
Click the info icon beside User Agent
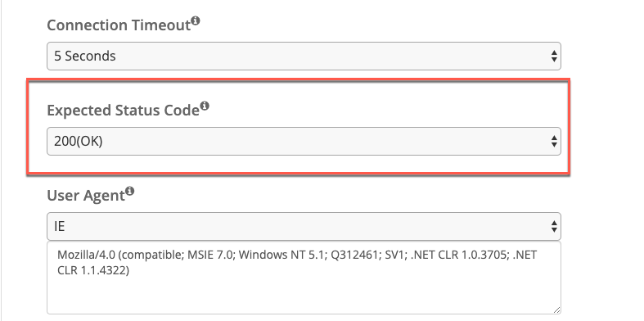click(x=130, y=191)
